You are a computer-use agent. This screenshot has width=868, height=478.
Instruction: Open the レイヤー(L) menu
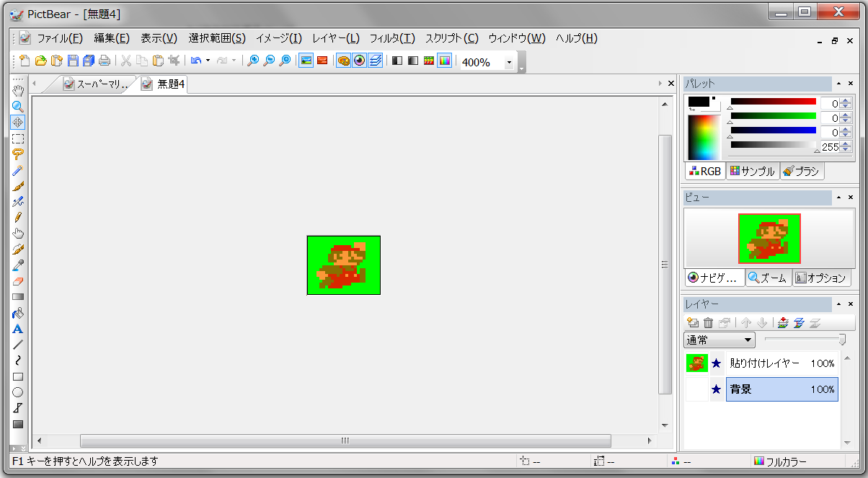[336, 38]
